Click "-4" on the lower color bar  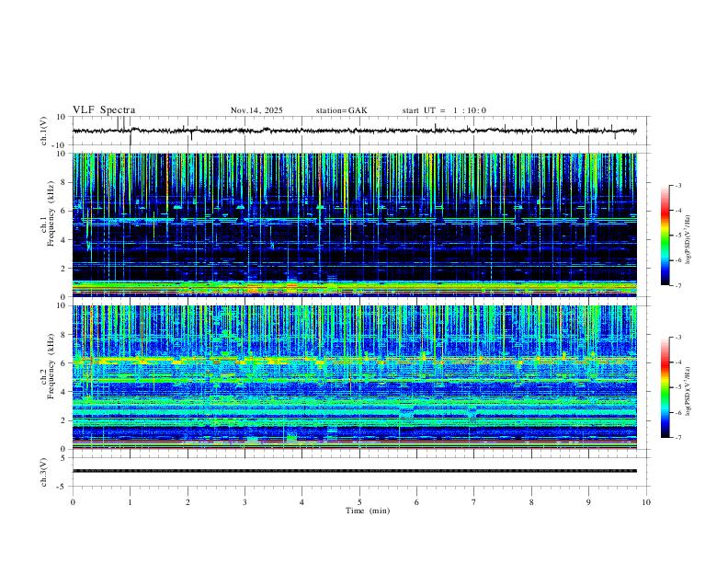678,362
